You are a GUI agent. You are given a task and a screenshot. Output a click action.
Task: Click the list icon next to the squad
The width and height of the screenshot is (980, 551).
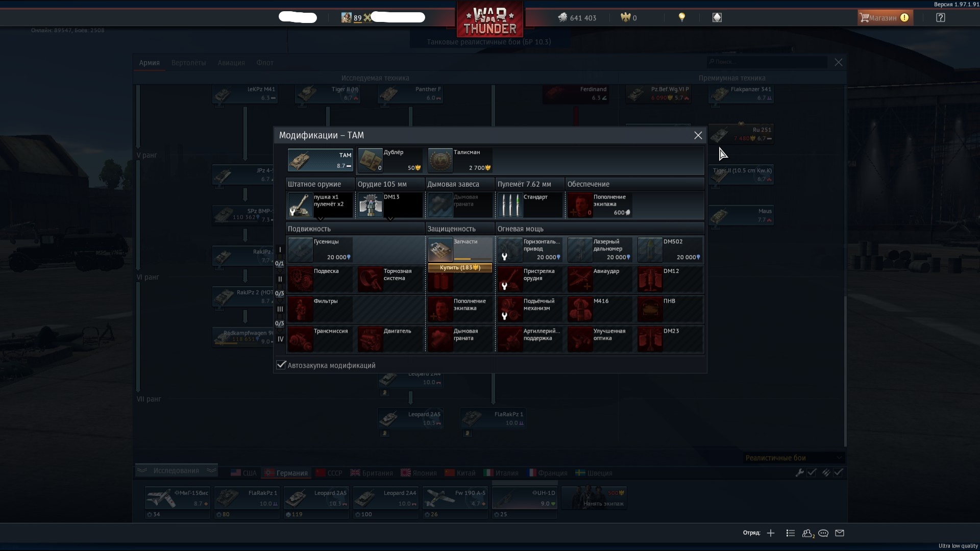pos(791,533)
